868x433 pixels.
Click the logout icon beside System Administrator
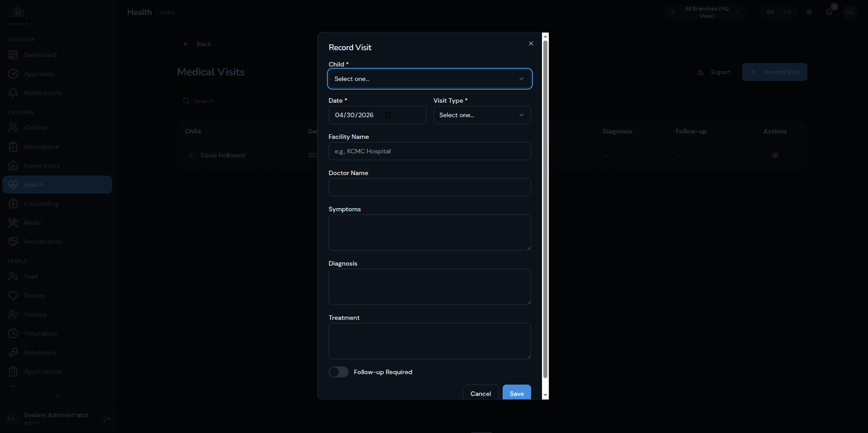107,419
